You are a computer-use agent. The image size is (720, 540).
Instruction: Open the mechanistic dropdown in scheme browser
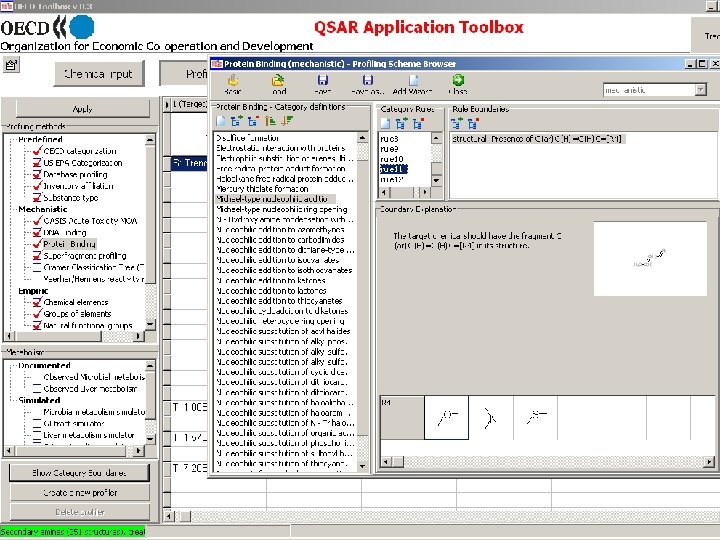click(x=700, y=90)
